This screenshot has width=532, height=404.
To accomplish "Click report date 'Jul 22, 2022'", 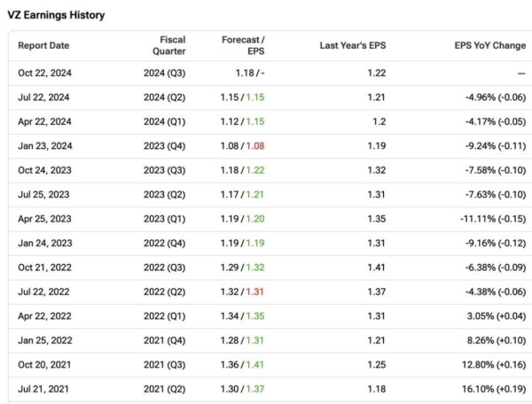I will point(43,291).
